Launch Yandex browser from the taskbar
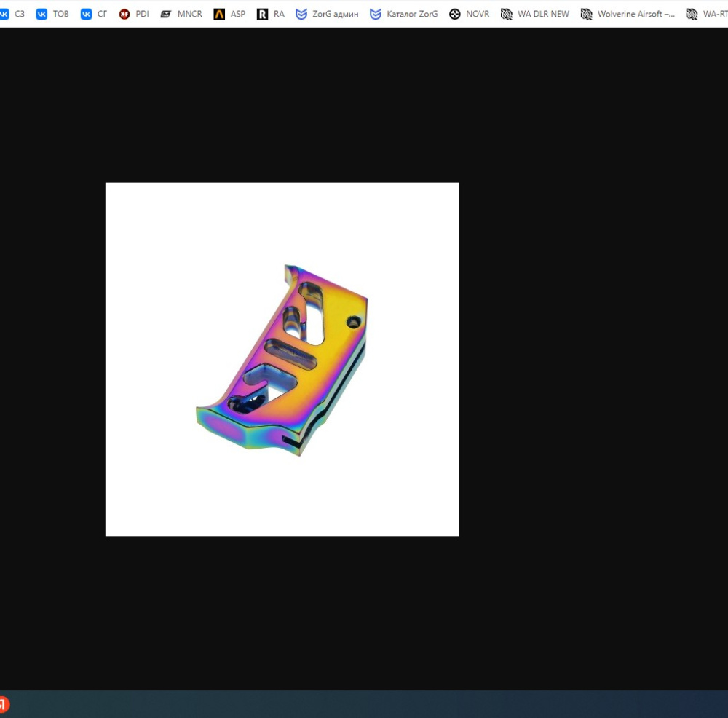 4,704
